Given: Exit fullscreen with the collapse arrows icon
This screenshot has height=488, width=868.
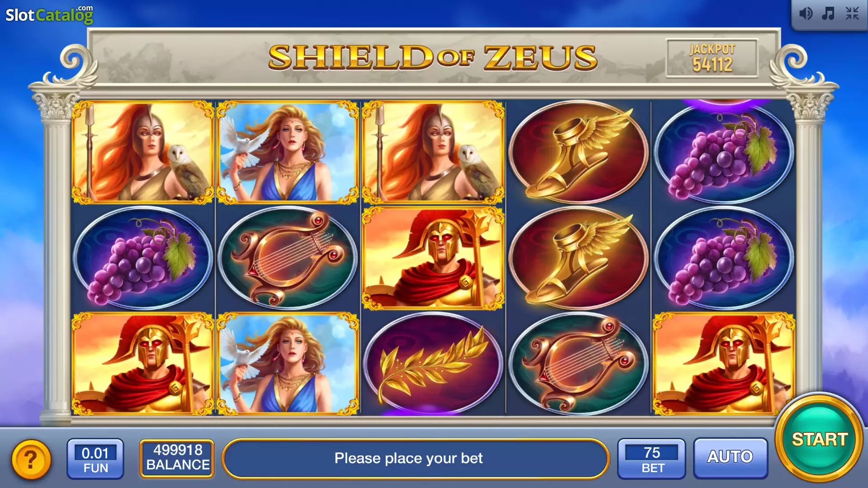Looking at the screenshot, I should pyautogui.click(x=852, y=14).
